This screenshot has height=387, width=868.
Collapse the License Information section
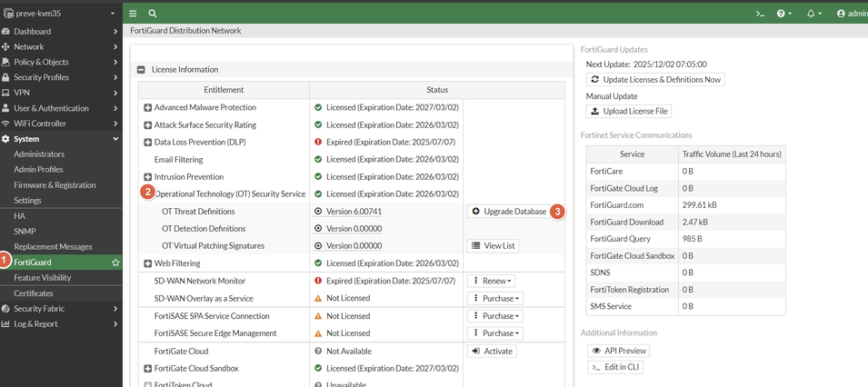coord(142,70)
